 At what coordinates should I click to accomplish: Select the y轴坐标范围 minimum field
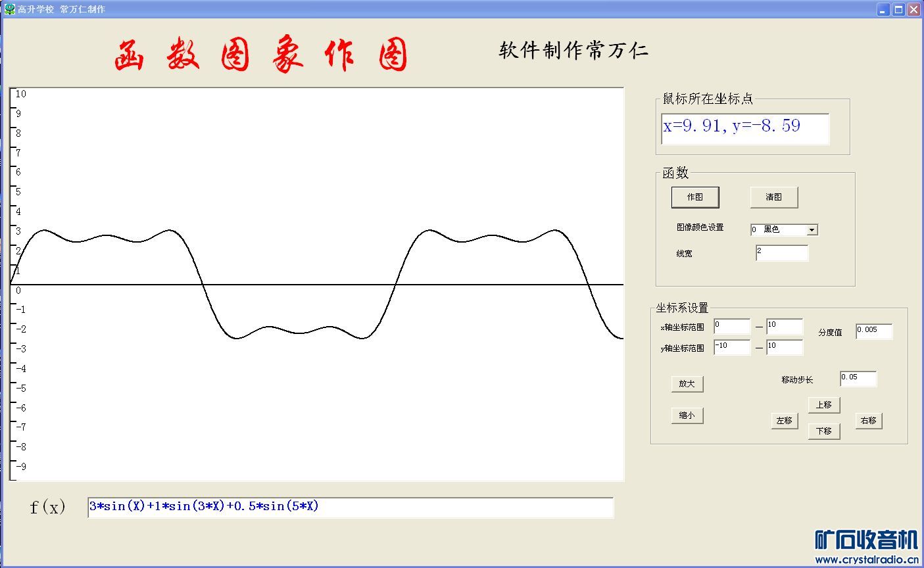732,348
